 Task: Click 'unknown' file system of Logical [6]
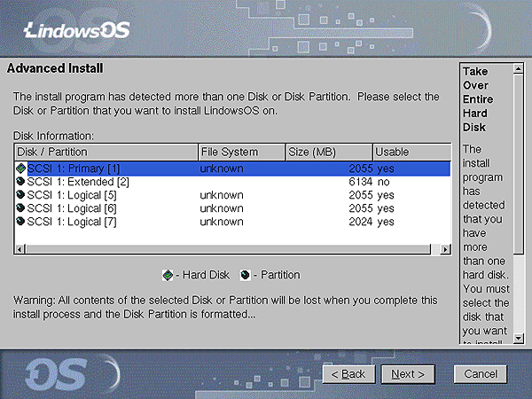(x=222, y=208)
